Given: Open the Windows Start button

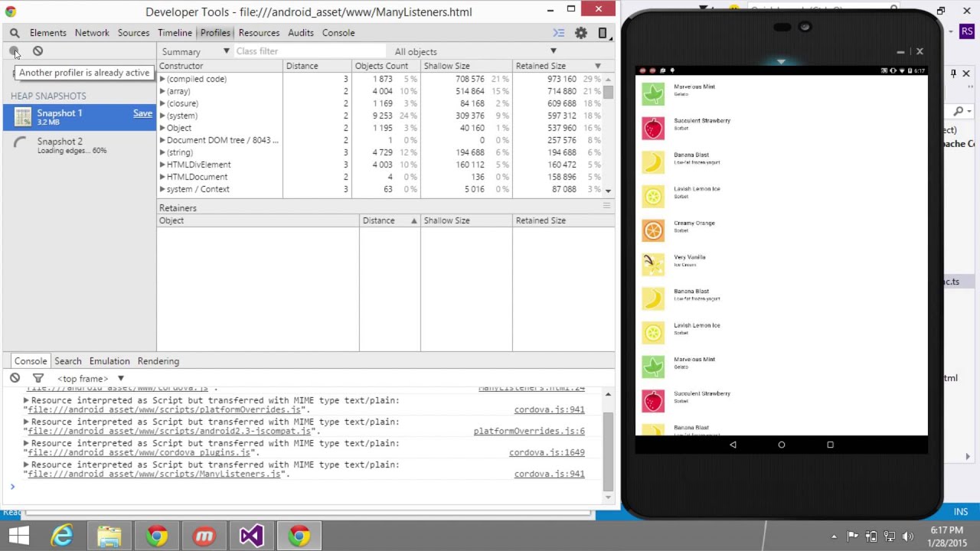Looking at the screenshot, I should point(18,536).
